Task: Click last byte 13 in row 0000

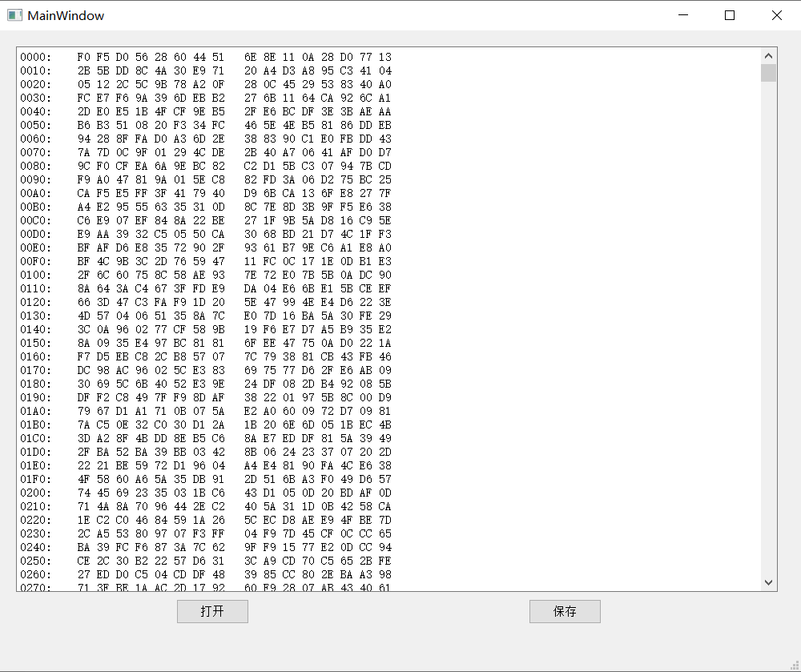Action: click(384, 57)
